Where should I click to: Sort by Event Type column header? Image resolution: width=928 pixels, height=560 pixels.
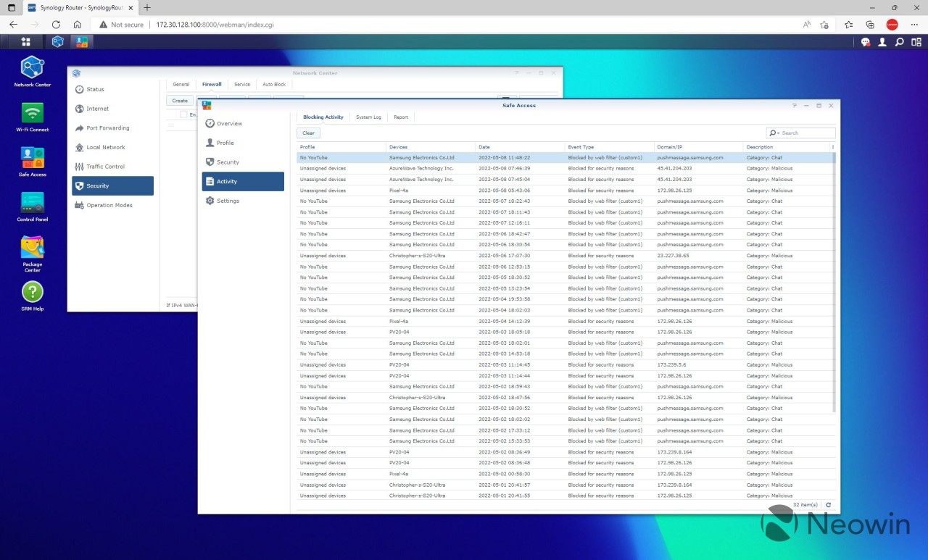[609, 147]
